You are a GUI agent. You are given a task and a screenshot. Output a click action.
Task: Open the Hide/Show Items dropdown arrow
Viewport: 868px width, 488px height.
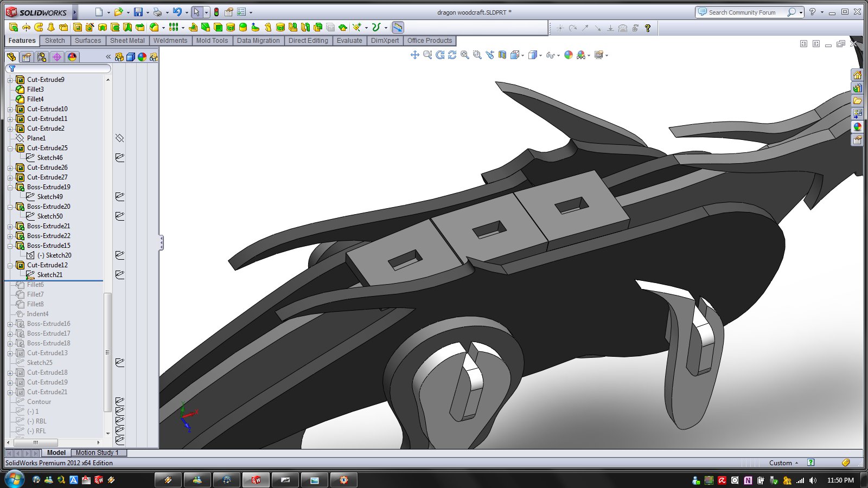pos(558,55)
